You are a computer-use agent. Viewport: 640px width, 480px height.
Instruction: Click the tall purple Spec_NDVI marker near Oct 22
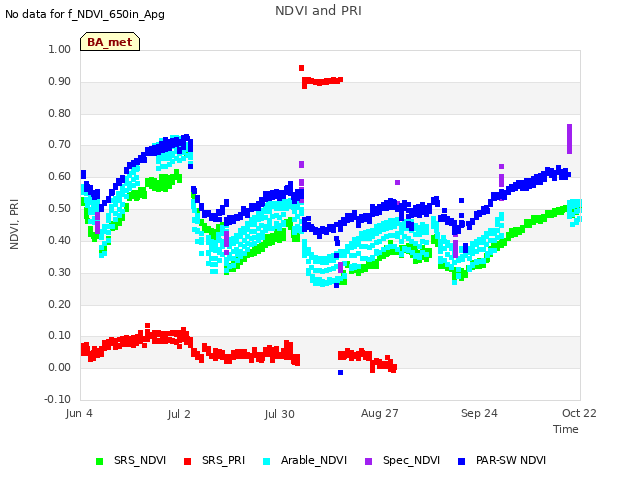tap(569, 139)
